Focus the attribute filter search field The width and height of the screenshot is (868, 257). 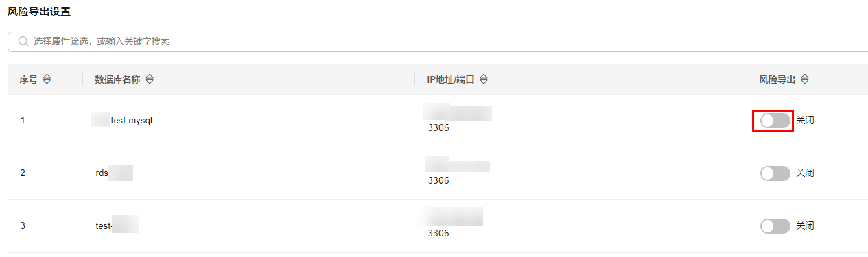click(438, 42)
